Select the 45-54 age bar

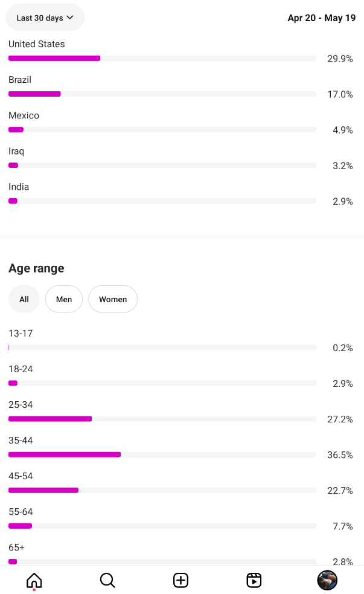pos(162,490)
